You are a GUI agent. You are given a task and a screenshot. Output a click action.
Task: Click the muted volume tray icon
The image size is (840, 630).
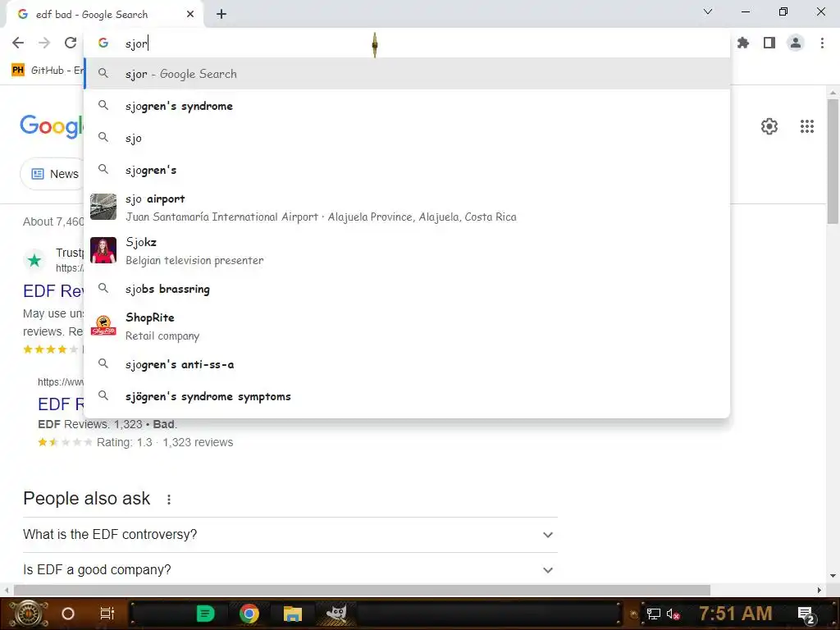click(x=673, y=614)
